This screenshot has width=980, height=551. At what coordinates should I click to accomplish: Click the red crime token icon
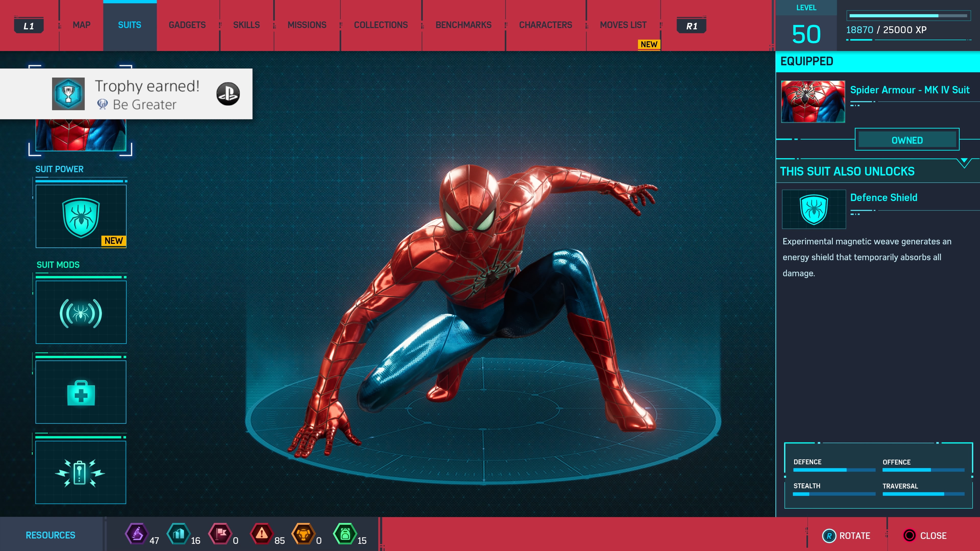pos(262,534)
